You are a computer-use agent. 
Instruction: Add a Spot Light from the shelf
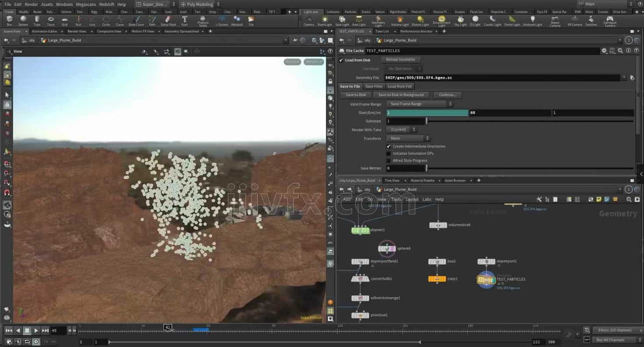pos(342,20)
